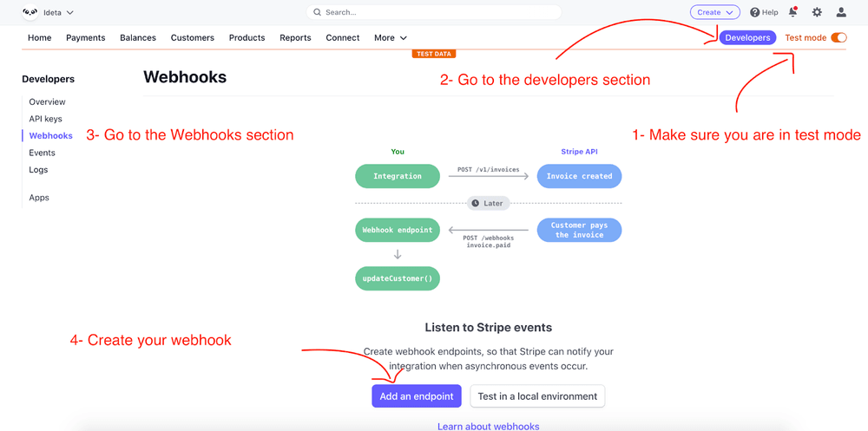Click the Webhooks page heading
Image resolution: width=868 pixels, height=431 pixels.
tap(185, 77)
